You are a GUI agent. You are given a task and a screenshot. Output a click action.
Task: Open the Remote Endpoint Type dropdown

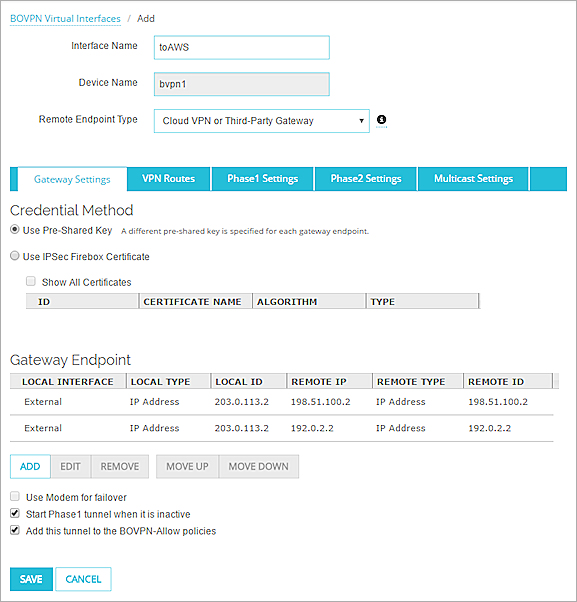click(262, 121)
